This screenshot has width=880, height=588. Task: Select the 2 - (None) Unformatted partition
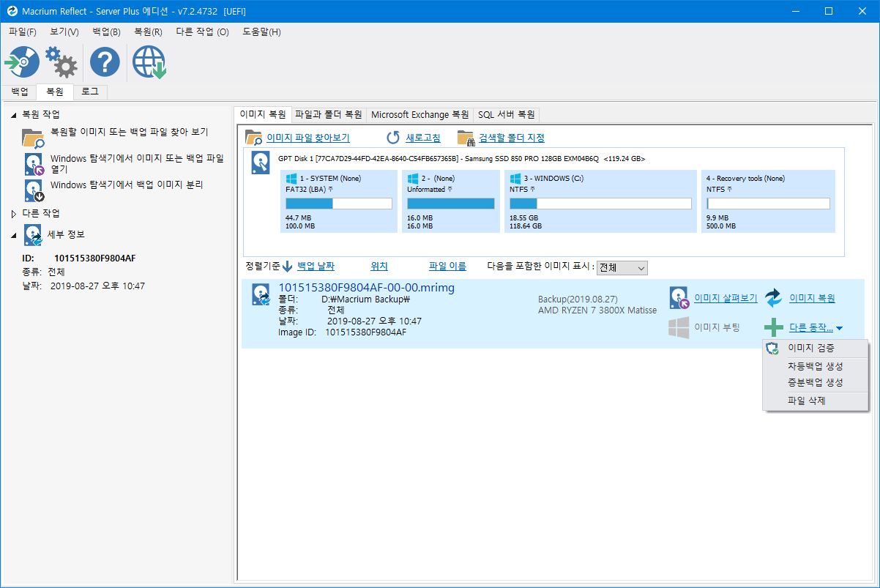(451, 201)
